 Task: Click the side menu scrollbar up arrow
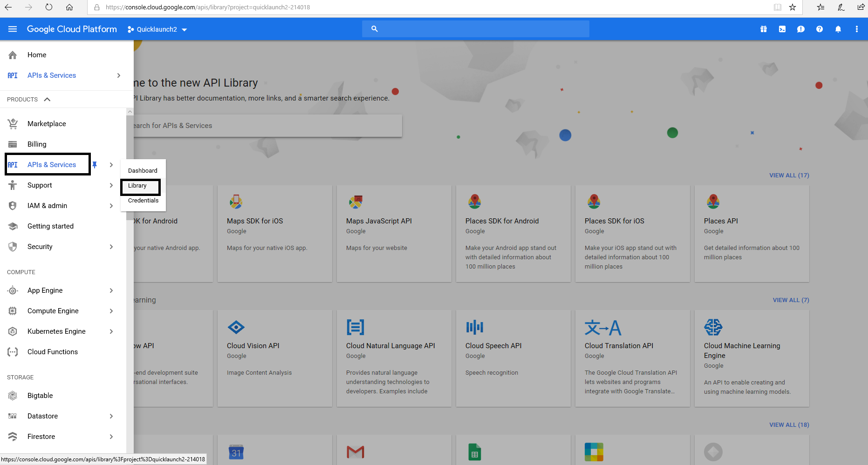tap(130, 112)
